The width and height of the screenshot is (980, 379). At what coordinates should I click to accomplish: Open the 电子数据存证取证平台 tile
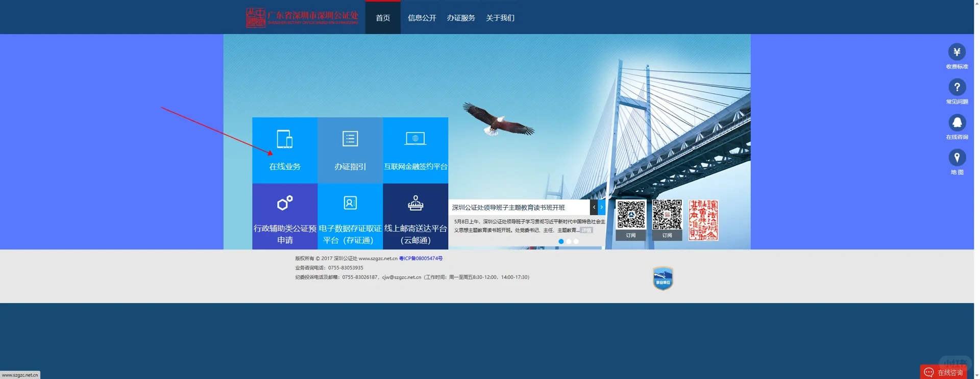(350, 217)
